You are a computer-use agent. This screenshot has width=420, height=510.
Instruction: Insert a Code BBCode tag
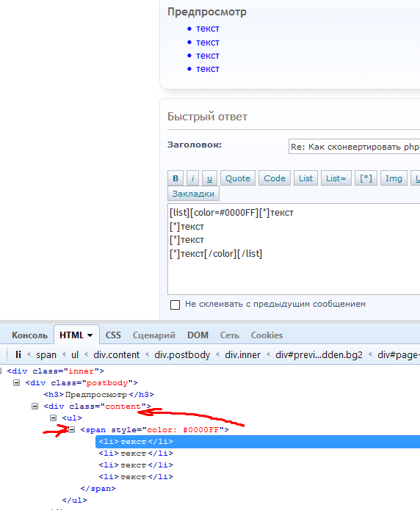point(275,178)
